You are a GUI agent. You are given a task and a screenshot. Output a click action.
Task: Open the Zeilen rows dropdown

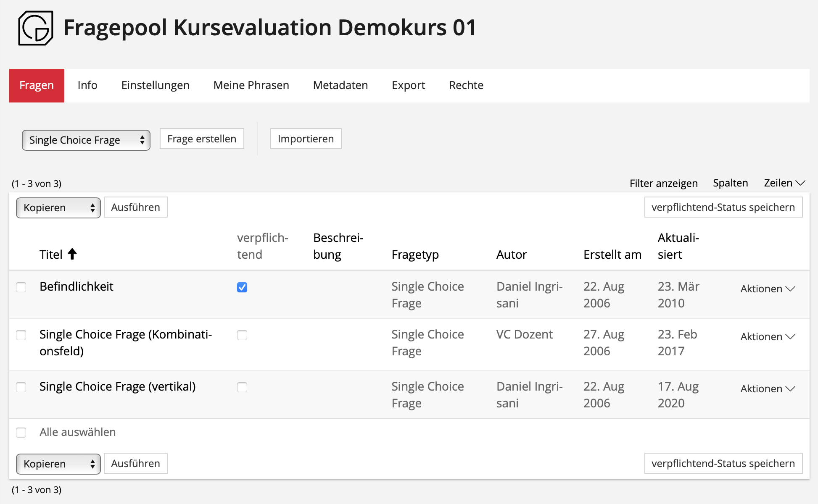pyautogui.click(x=784, y=183)
